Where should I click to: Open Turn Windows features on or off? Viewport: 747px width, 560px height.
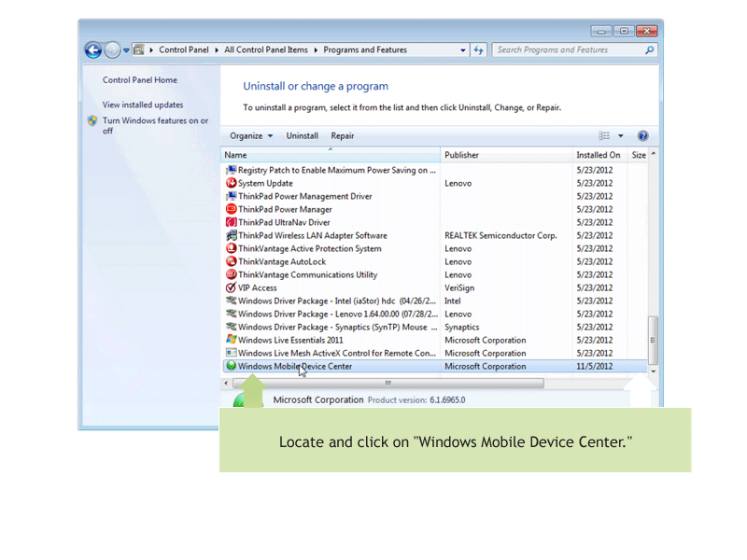(x=155, y=126)
